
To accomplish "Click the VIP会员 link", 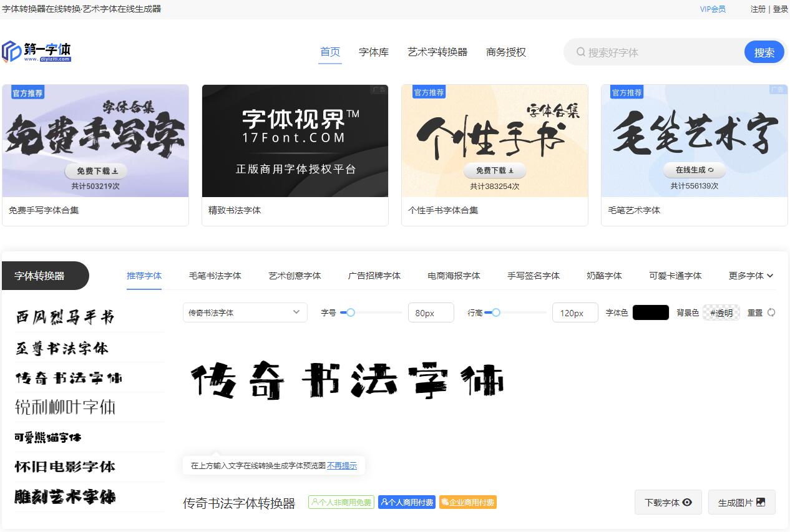I will pos(713,9).
